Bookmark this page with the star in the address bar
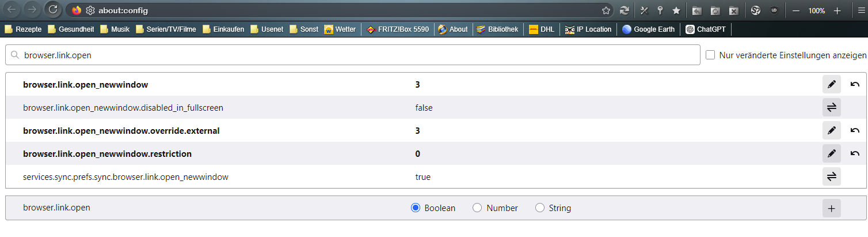This screenshot has height=237, width=868. (x=606, y=10)
